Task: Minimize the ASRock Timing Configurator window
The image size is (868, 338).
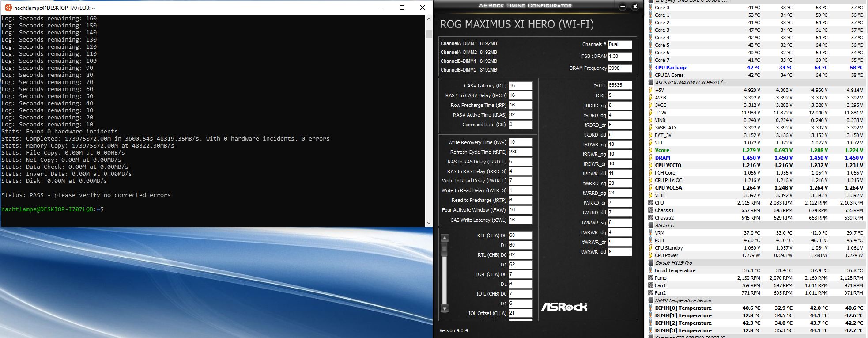Action: point(623,6)
